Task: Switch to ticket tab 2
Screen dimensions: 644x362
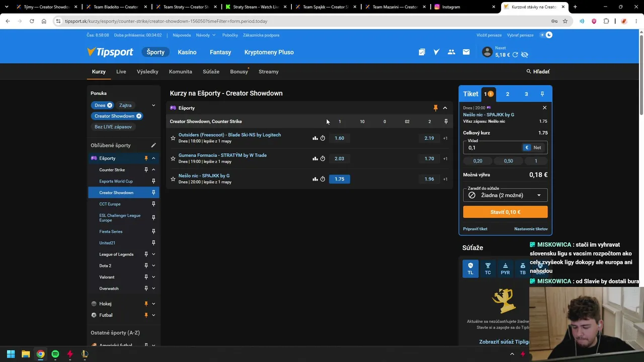Action: pos(507,94)
